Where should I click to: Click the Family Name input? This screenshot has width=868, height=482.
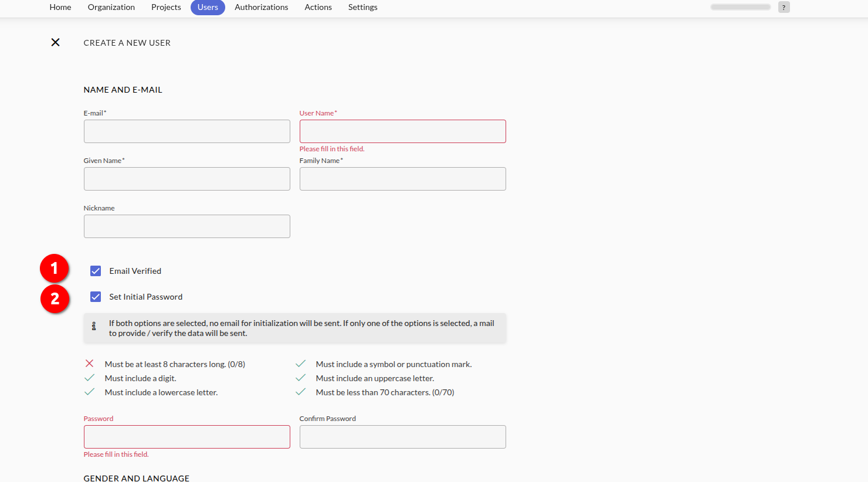click(x=403, y=179)
